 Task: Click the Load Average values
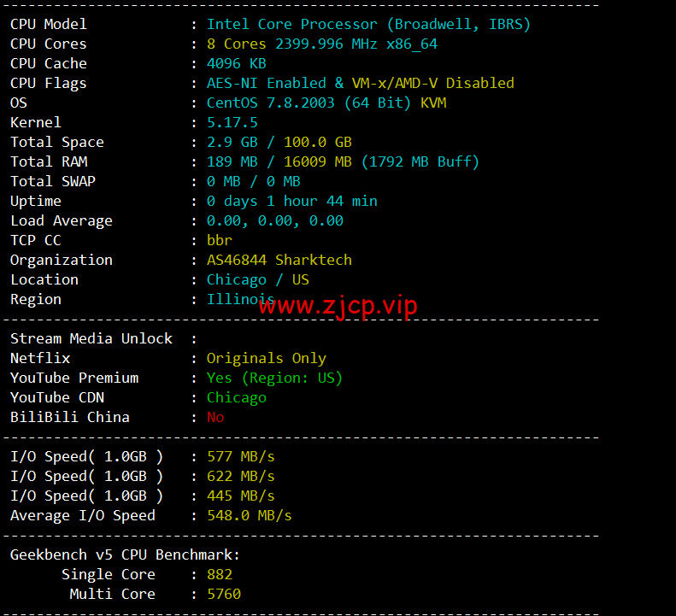[275, 221]
